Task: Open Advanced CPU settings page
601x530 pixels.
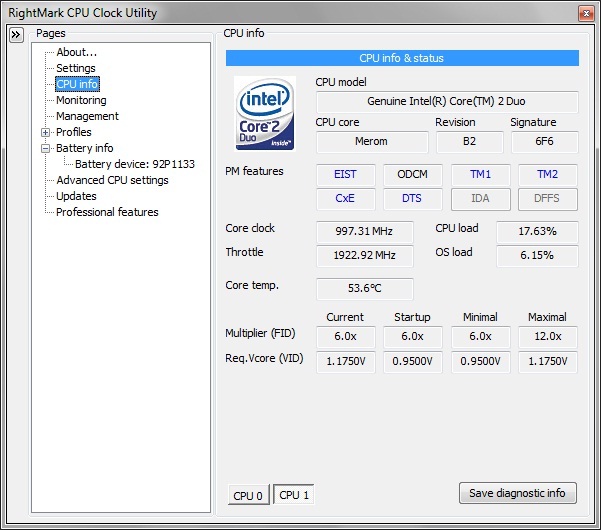Action: point(112,180)
